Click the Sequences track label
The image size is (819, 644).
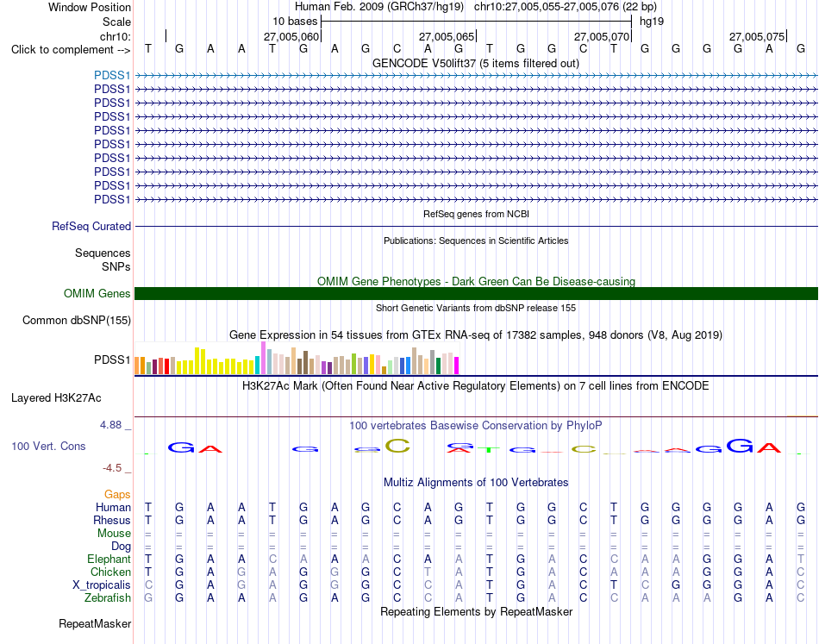point(103,253)
